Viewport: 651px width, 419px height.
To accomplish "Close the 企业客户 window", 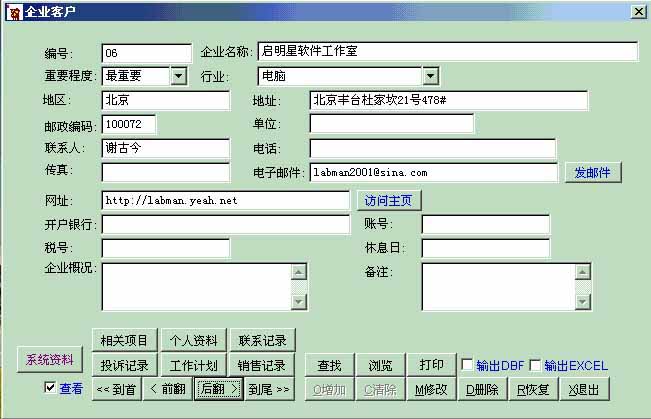I will (638, 11).
